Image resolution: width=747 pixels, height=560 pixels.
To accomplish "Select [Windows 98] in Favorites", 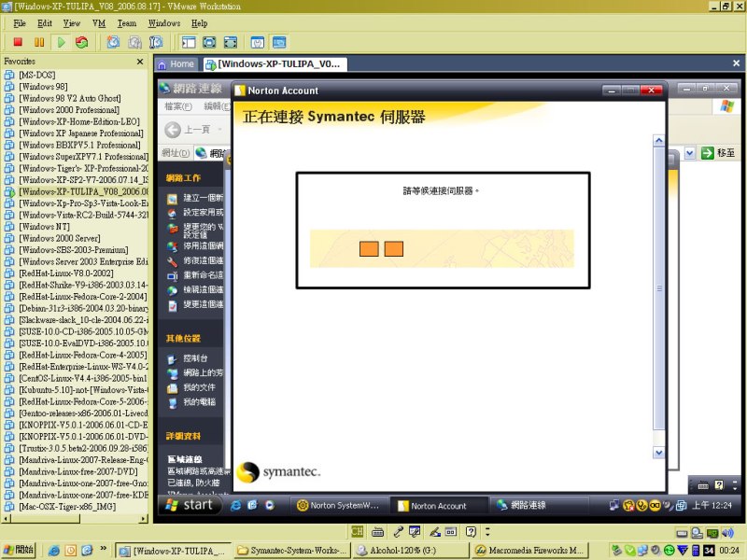I will pyautogui.click(x=43, y=87).
